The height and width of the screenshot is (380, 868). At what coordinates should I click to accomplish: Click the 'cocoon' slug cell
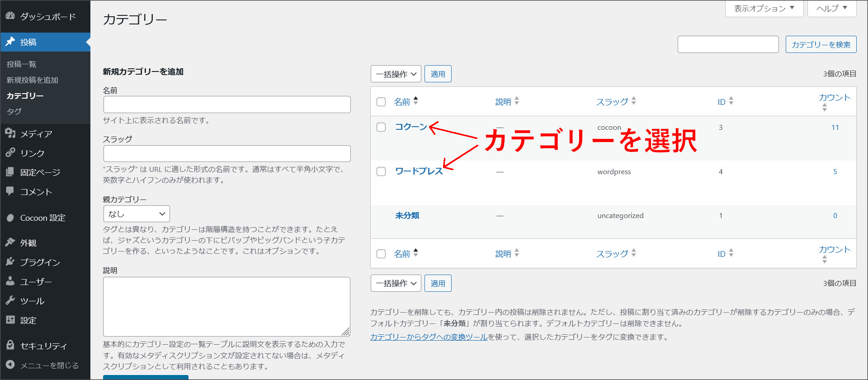609,128
